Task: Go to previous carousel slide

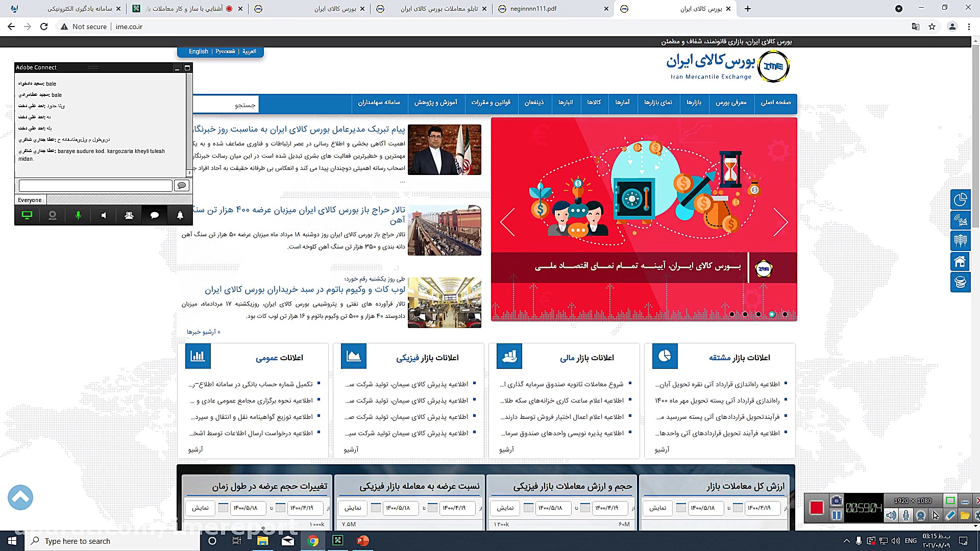Action: pyautogui.click(x=508, y=222)
